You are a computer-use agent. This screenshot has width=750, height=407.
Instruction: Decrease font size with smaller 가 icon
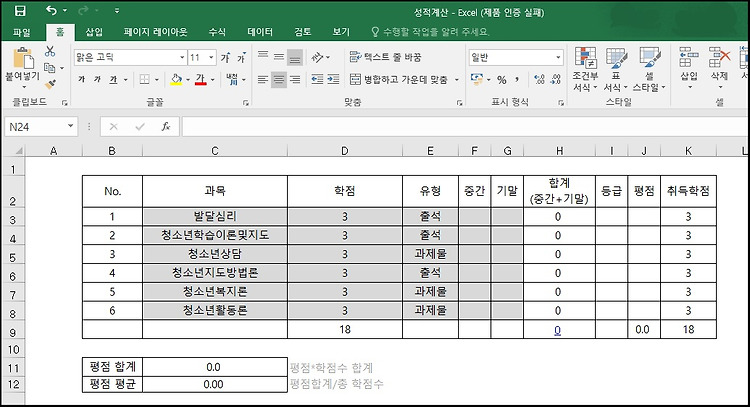242,57
